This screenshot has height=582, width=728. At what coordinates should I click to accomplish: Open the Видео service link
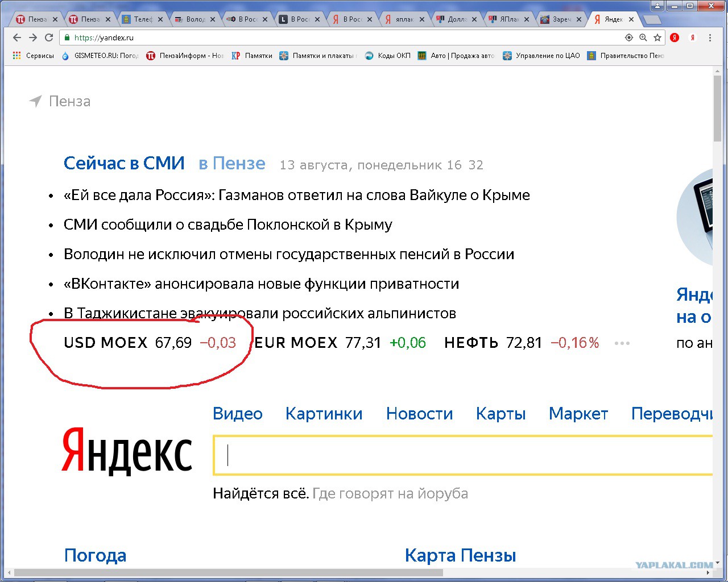coord(238,414)
